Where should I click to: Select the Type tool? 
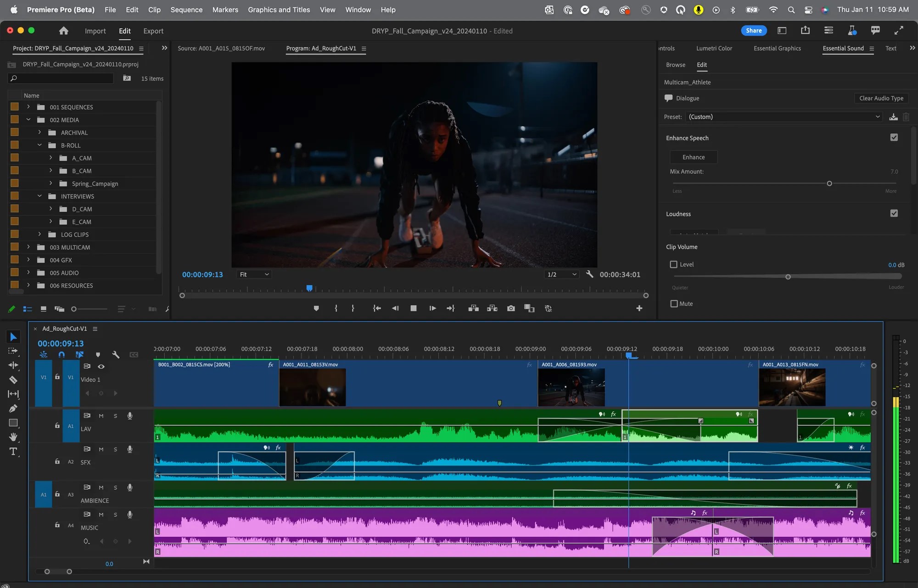(13, 451)
